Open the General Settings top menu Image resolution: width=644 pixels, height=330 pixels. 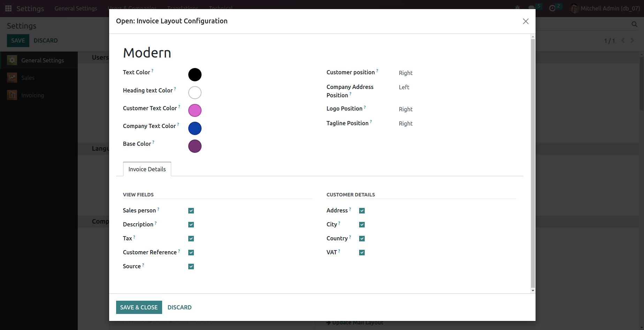(x=76, y=8)
